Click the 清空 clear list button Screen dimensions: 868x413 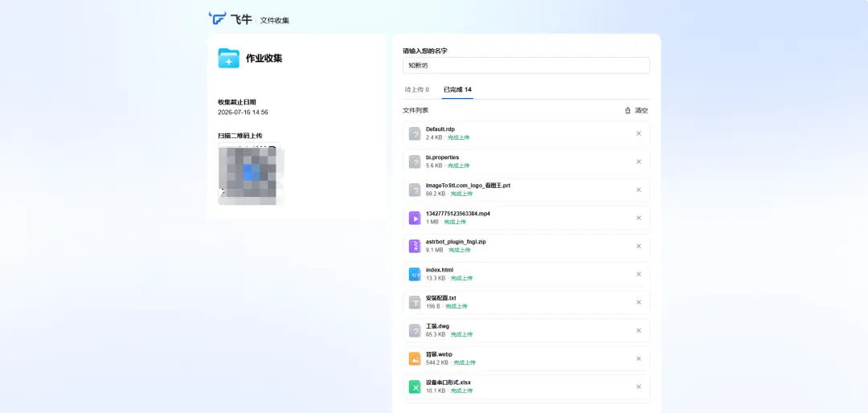tap(636, 110)
